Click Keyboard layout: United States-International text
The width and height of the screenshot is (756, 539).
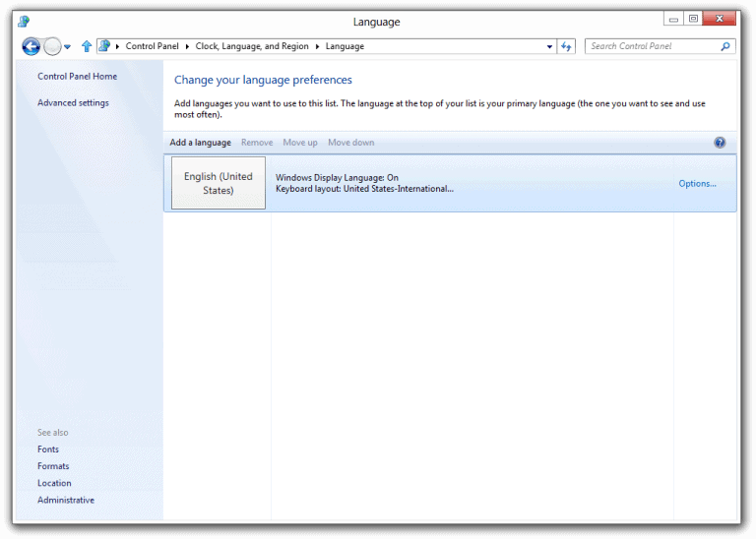[x=364, y=189]
